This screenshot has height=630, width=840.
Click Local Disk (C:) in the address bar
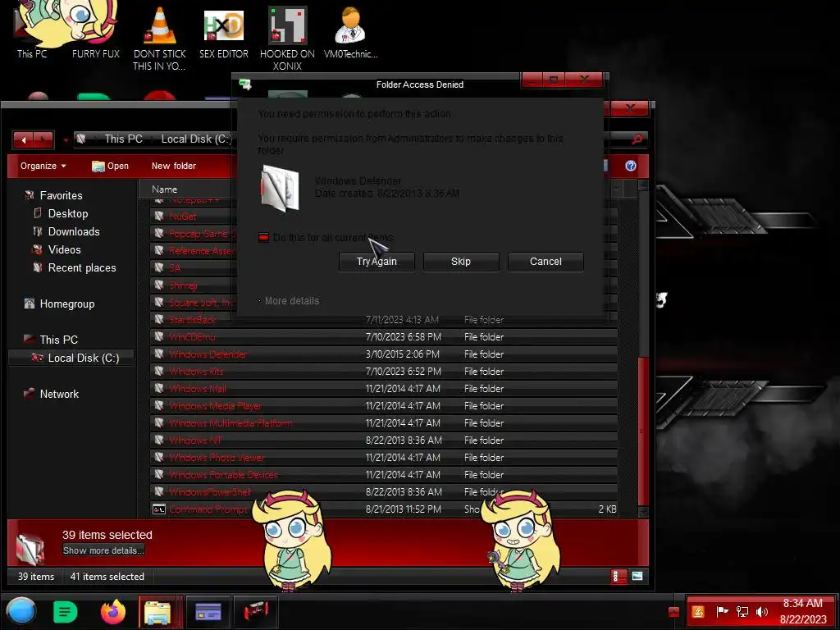tap(196, 139)
